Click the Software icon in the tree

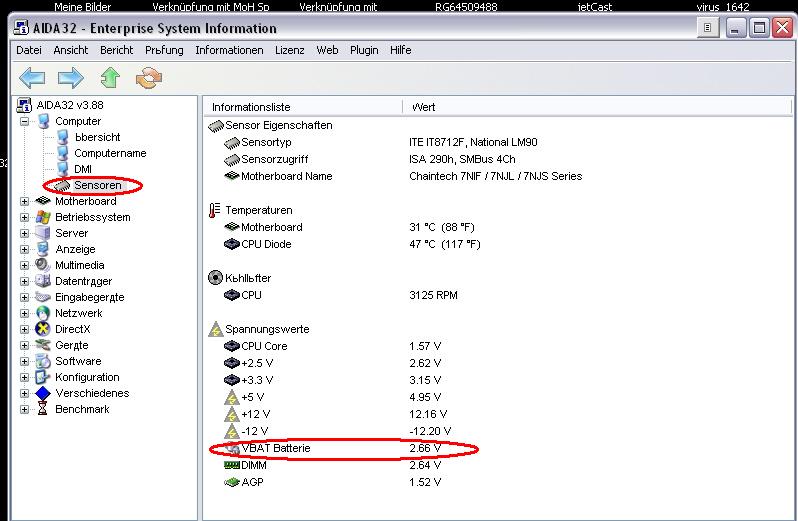pos(43,361)
